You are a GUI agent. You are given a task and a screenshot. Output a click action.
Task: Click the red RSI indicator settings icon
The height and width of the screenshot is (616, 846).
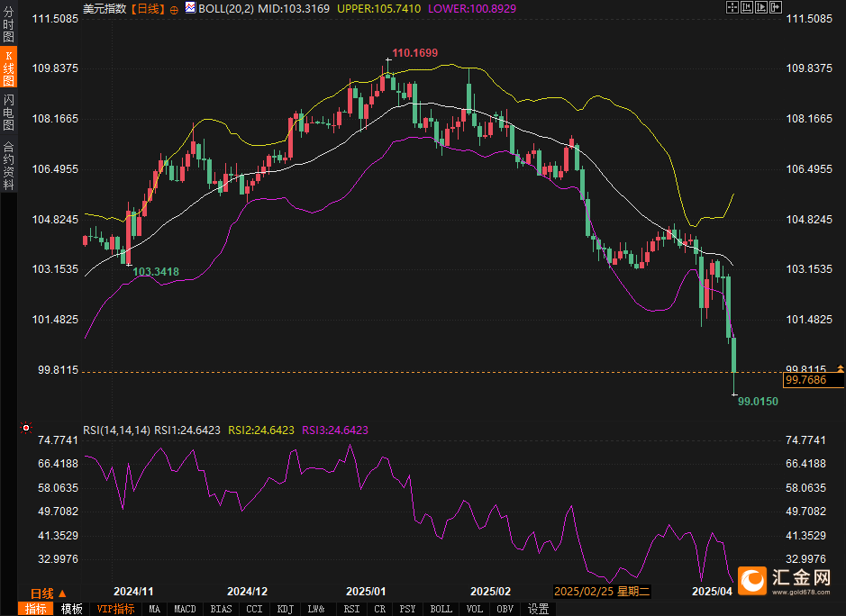click(x=26, y=428)
